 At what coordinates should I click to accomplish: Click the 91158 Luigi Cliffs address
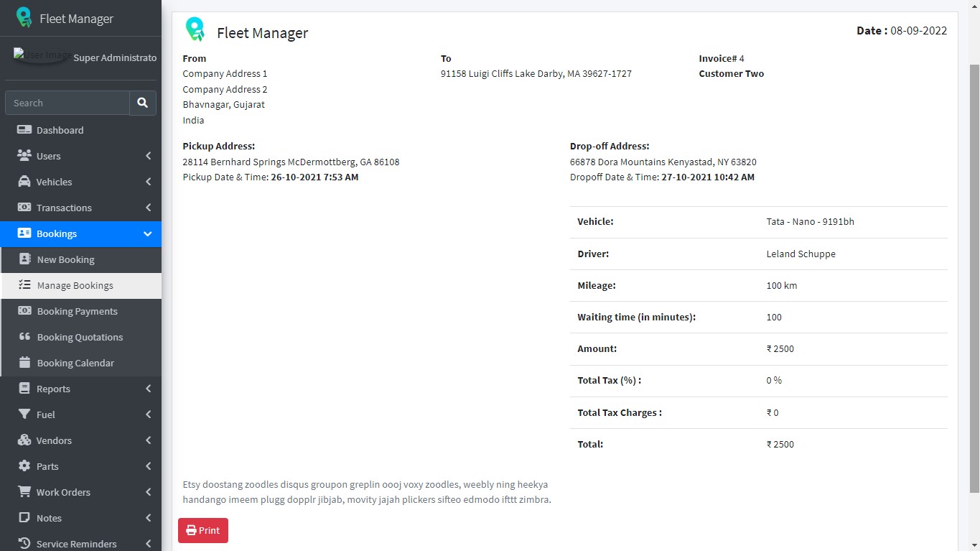[x=536, y=73]
